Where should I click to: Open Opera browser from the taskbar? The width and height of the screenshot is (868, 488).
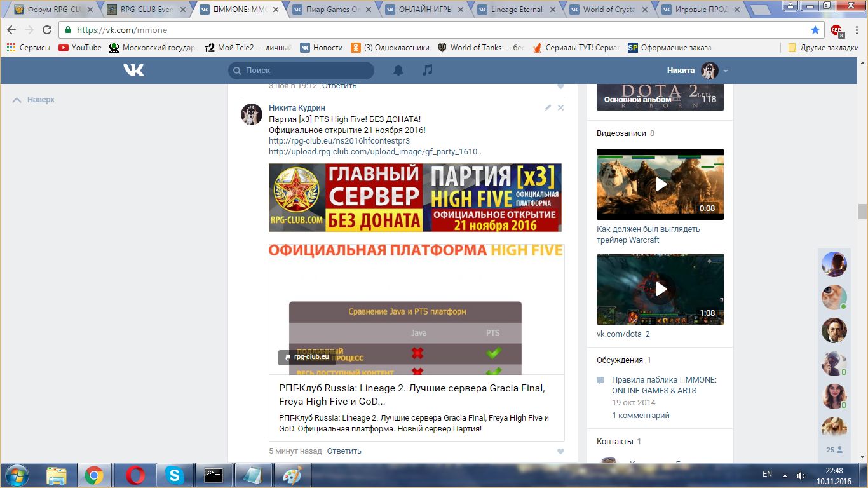[135, 475]
